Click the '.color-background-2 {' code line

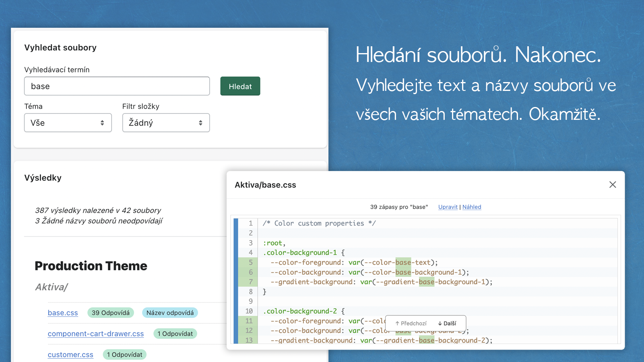[304, 311]
